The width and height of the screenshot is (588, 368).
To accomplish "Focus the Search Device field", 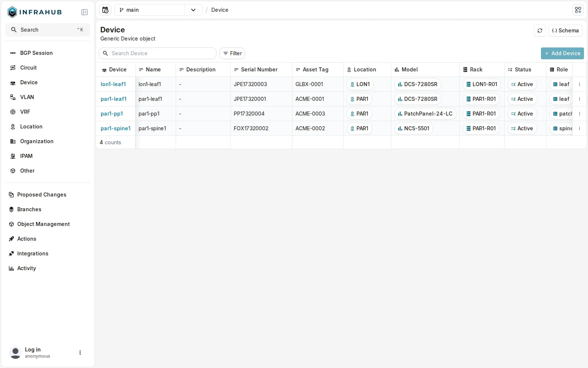I will coord(158,53).
